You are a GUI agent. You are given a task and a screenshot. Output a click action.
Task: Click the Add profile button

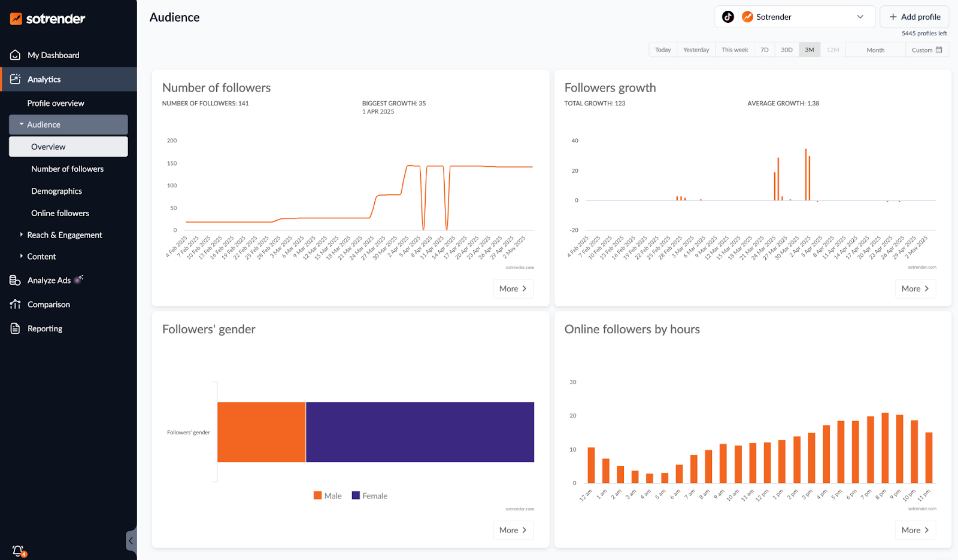click(x=914, y=17)
